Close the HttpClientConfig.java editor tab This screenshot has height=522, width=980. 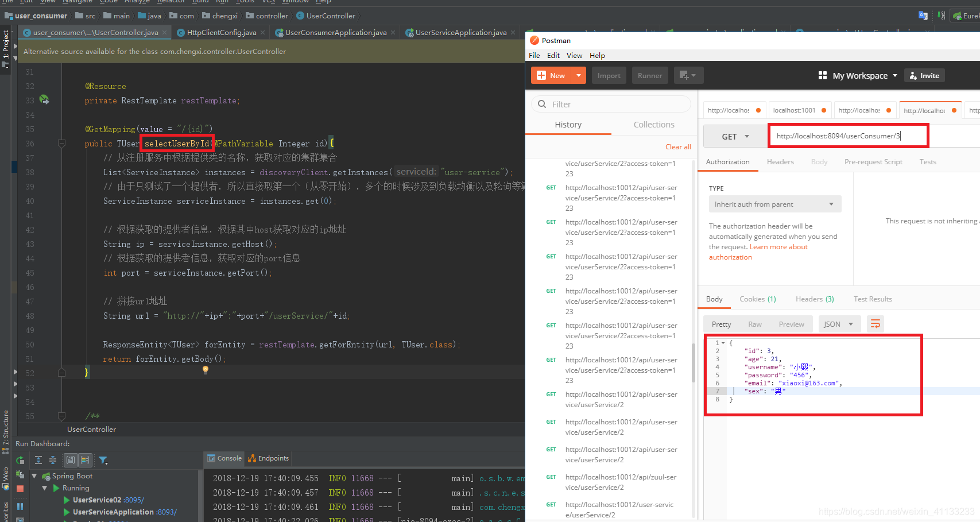262,33
